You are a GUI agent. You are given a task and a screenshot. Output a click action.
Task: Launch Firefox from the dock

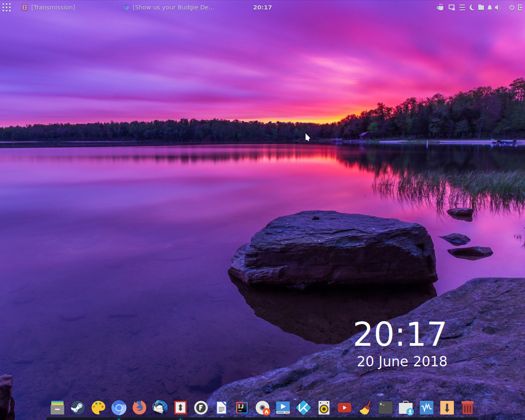[139, 408]
